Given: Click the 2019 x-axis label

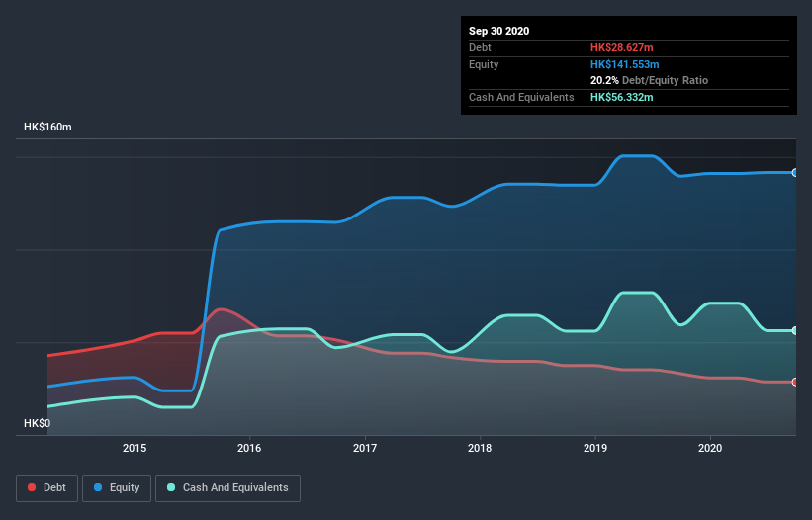Looking at the screenshot, I should 595,448.
